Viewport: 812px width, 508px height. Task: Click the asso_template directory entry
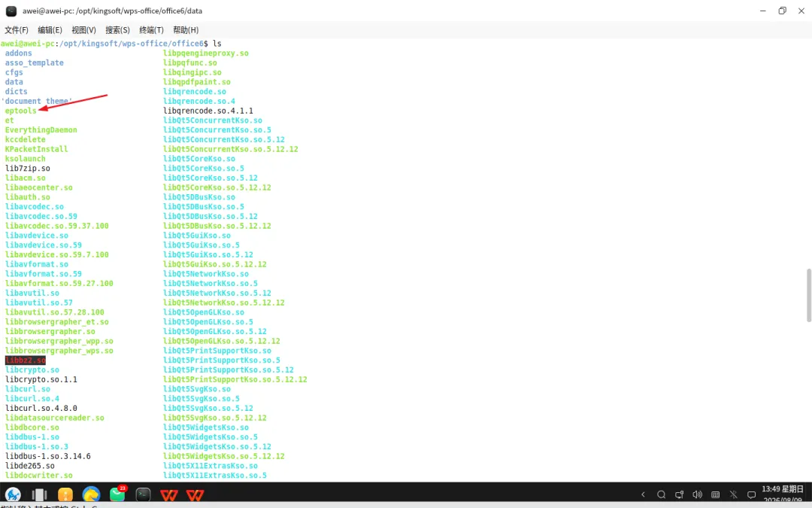point(34,62)
